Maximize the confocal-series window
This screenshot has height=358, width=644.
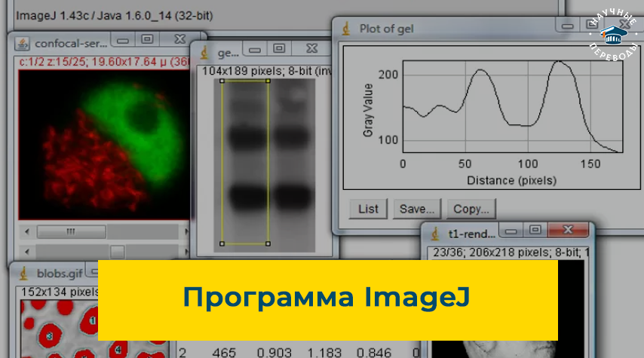pyautogui.click(x=147, y=39)
